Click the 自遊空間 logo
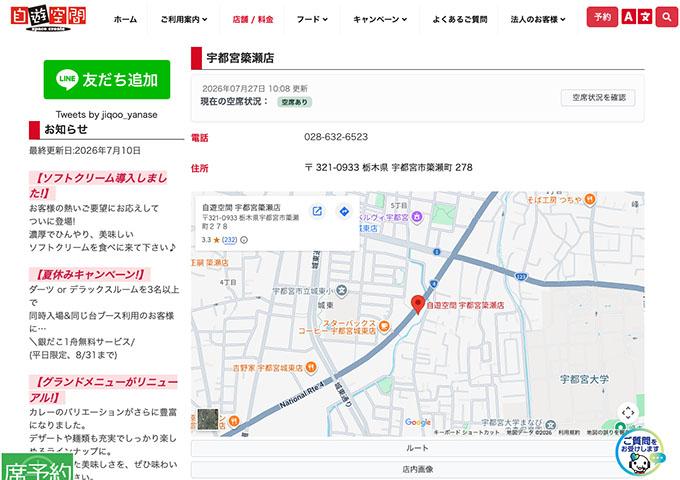 48,19
